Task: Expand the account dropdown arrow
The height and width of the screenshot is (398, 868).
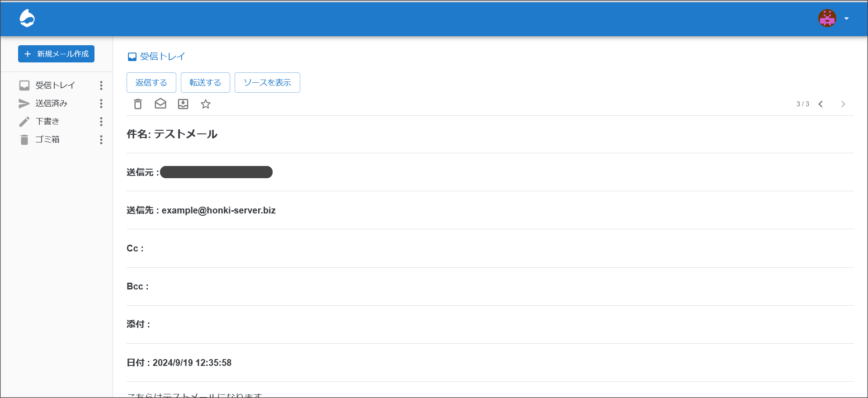Action: click(847, 19)
